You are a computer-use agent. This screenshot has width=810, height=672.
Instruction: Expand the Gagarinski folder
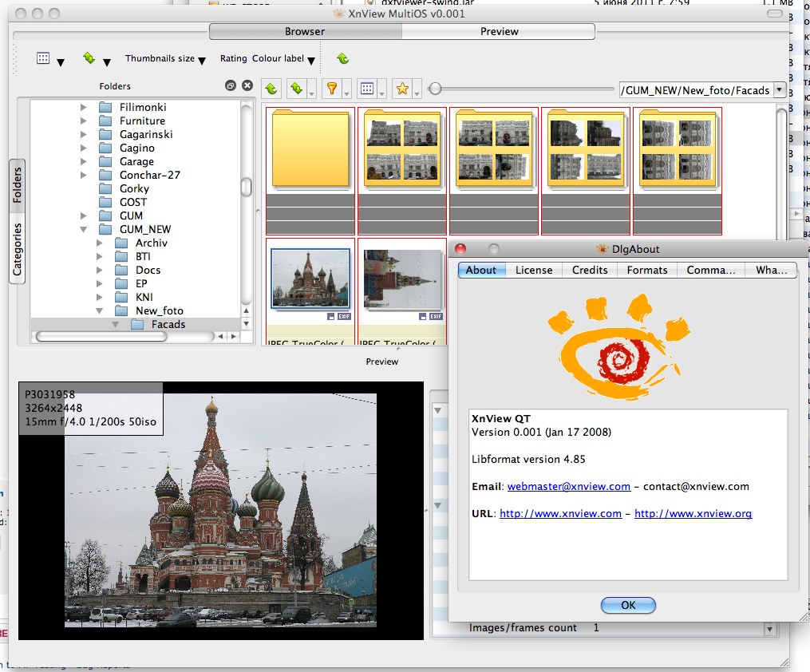84,134
